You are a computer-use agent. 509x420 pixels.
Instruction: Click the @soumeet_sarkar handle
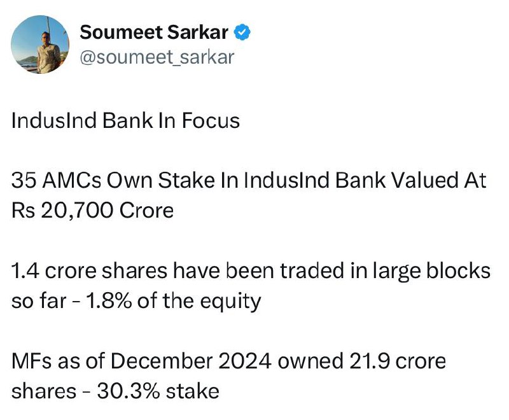point(157,57)
